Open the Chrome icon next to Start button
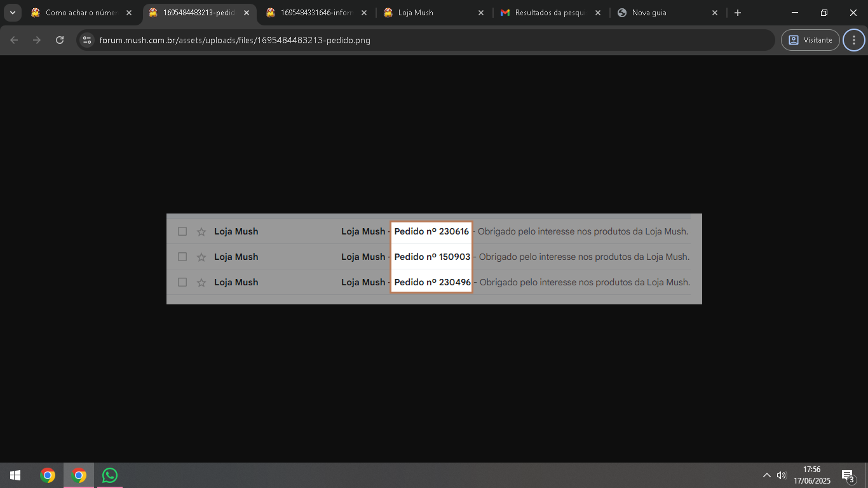868x488 pixels. pos(48,475)
